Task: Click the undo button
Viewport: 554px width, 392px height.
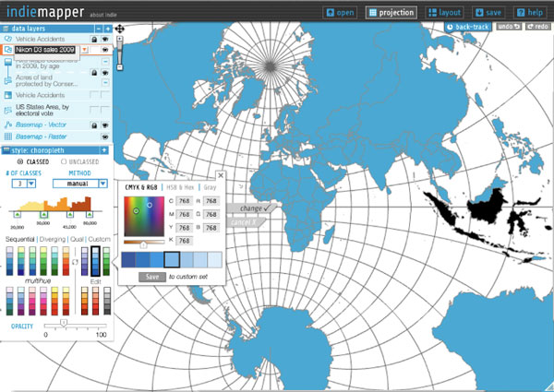Action: tap(509, 27)
